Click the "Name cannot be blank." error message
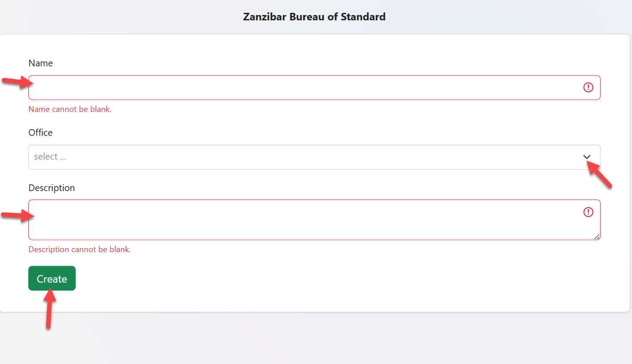Viewport: 632px width, 364px height. click(x=70, y=109)
